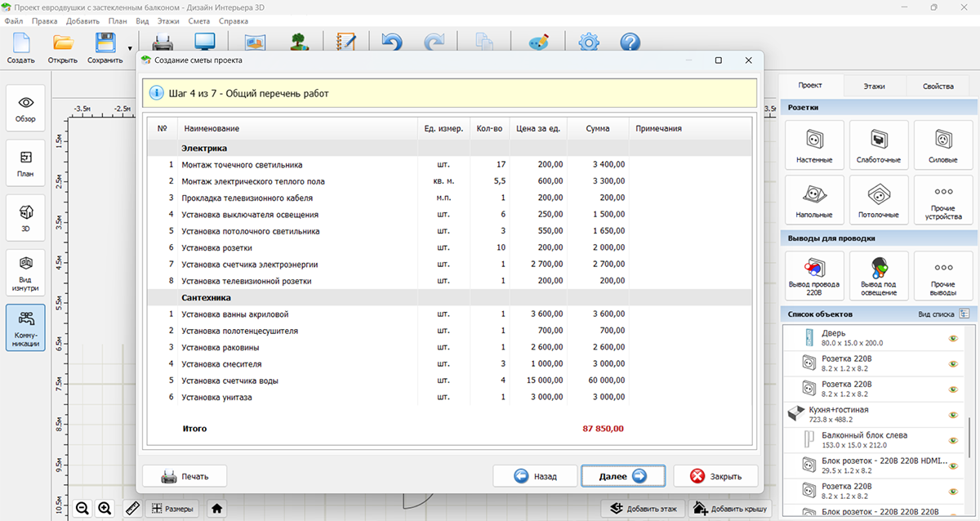Toggle eye icon for Балконный блок слева

pyautogui.click(x=952, y=441)
